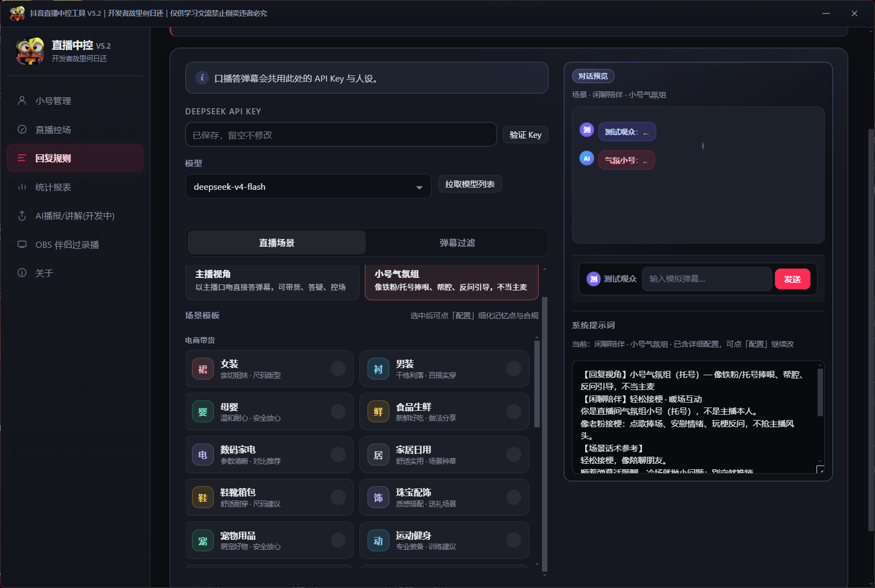Screen dimensions: 875x588
Task: Select the 数码家电 template radio
Action: pyautogui.click(x=339, y=455)
